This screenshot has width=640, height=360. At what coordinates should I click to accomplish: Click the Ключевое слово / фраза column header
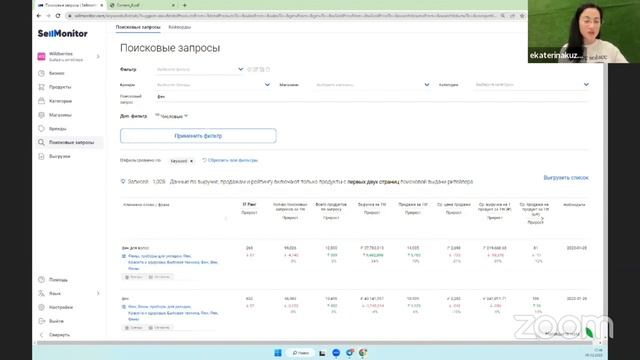146,205
